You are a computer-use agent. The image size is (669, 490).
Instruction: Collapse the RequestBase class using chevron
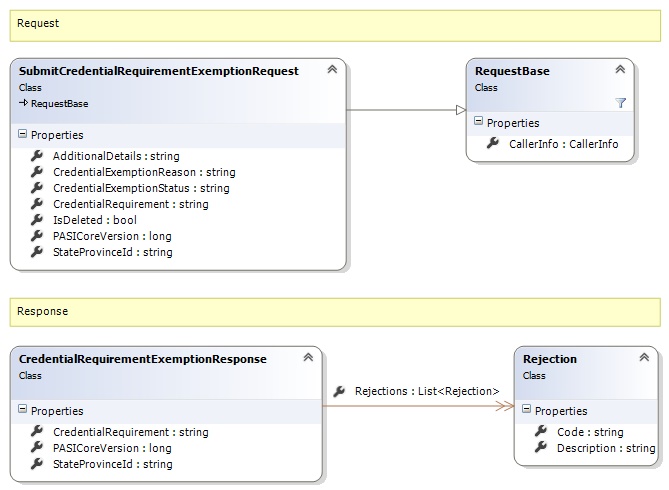[619, 70]
